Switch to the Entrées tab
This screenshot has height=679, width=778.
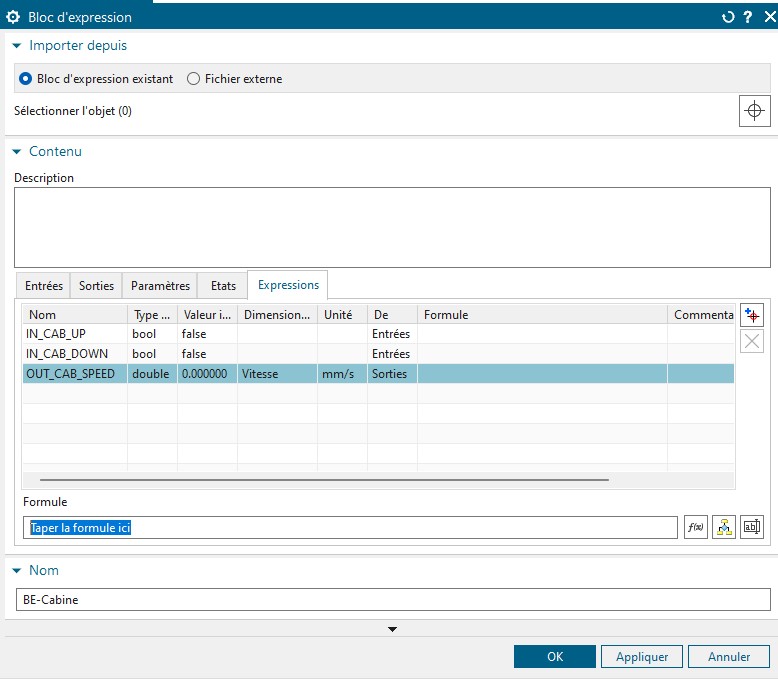tap(44, 286)
